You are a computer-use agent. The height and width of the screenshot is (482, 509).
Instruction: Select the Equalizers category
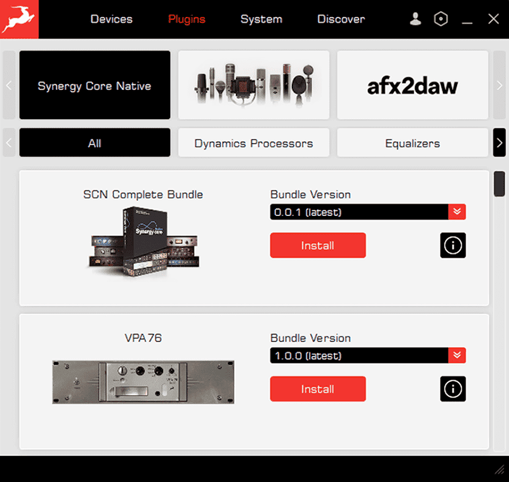coord(412,143)
